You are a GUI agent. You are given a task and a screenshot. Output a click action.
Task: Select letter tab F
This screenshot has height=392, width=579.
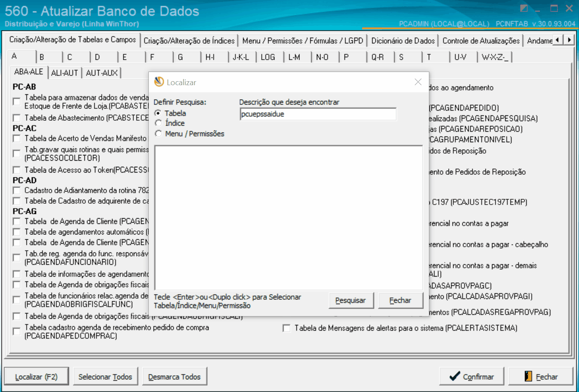click(x=159, y=57)
